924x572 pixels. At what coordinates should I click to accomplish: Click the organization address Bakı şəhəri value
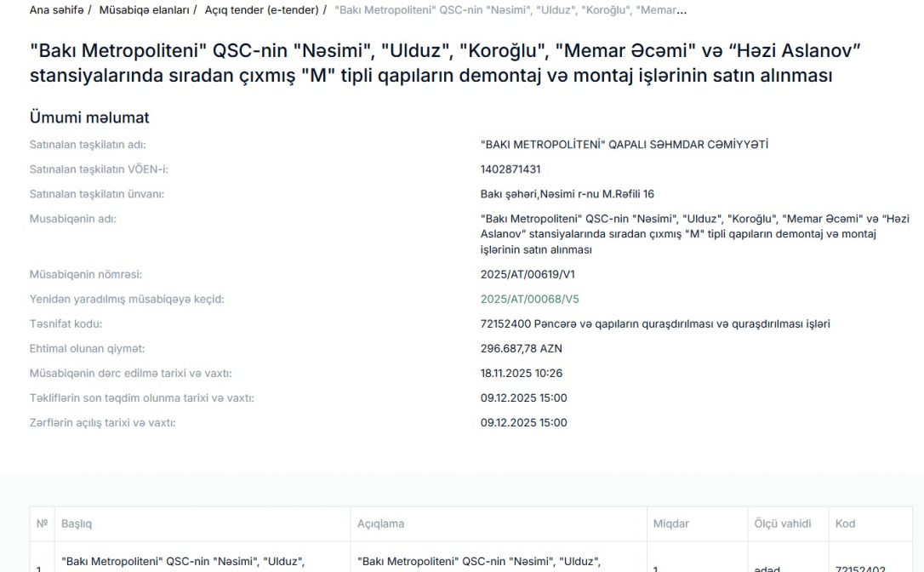[567, 194]
